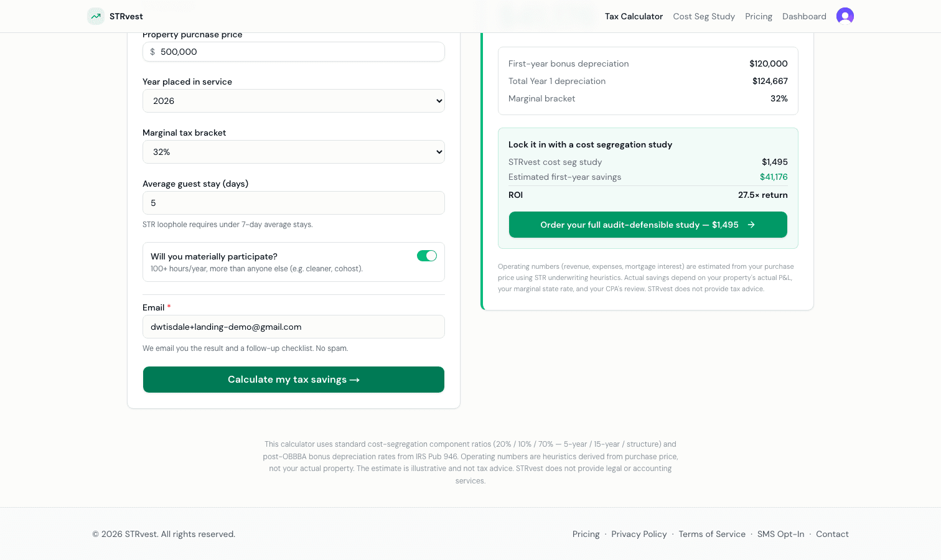Viewport: 941px width, 560px height.
Task: Select the $41,176 estimated savings value
Action: 774,177
